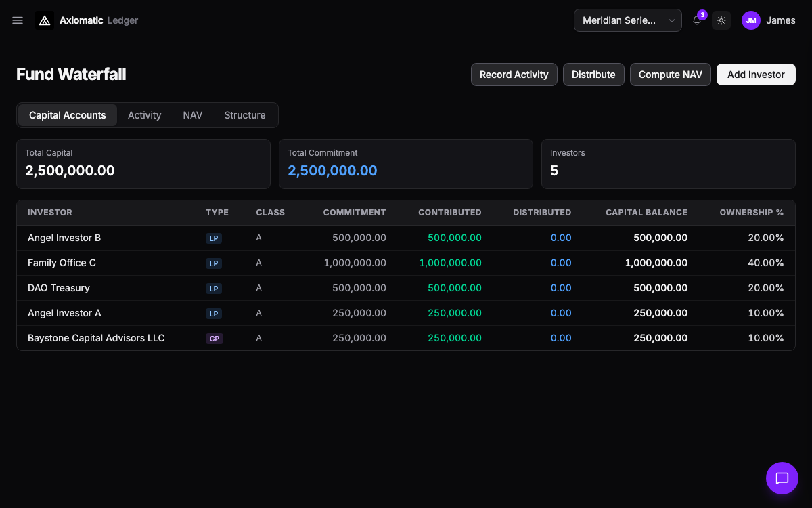Switch to the Activity tab
The height and width of the screenshot is (508, 812).
pyautogui.click(x=144, y=115)
